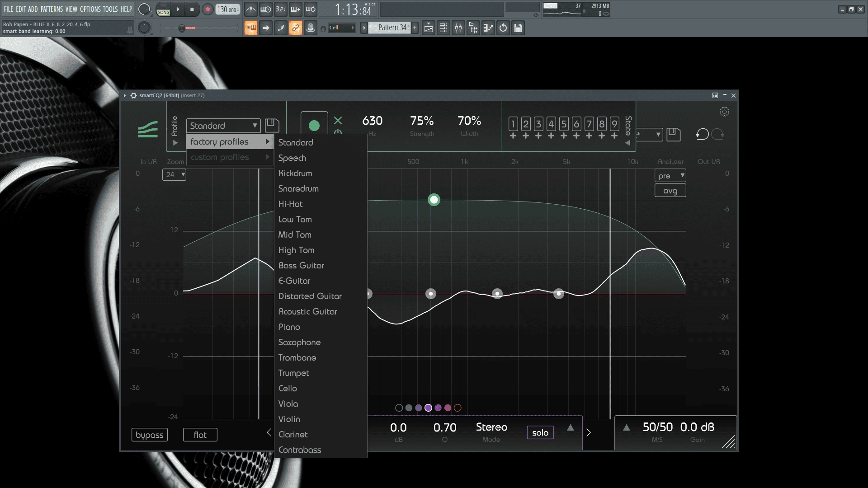Select state slot 1

(513, 124)
